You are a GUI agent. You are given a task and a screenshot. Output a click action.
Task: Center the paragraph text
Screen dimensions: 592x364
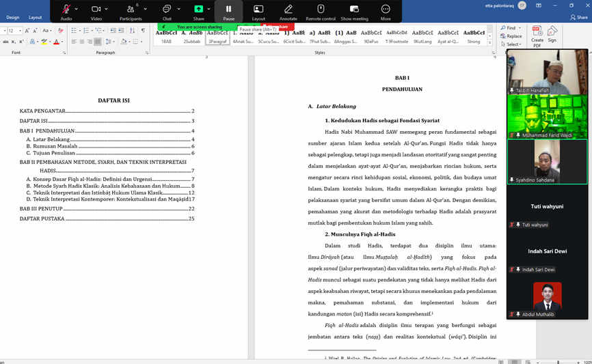click(x=82, y=42)
